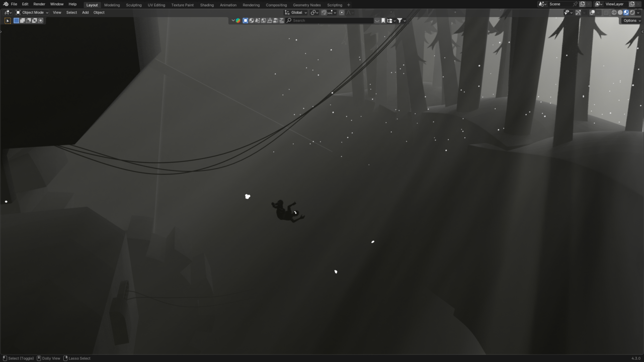
Task: Open the overlay settings dropdown arrow
Action: 598,13
